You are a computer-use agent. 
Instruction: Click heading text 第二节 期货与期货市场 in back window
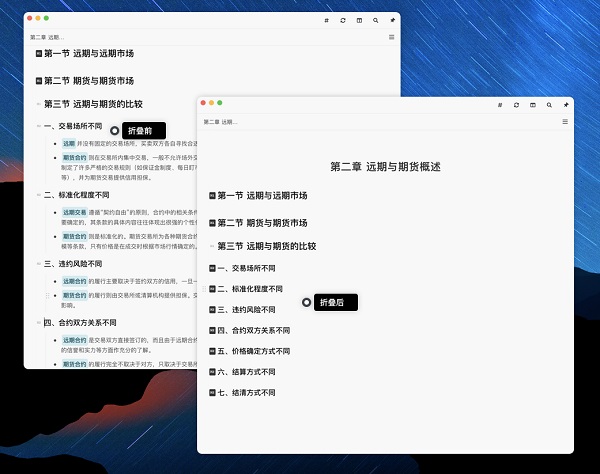(x=89, y=81)
